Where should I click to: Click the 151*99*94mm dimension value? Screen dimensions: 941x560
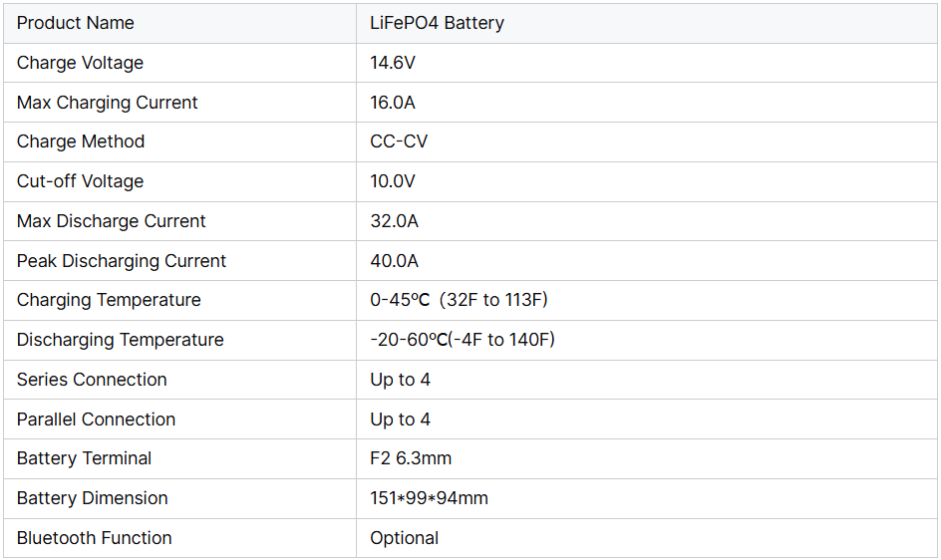[429, 498]
